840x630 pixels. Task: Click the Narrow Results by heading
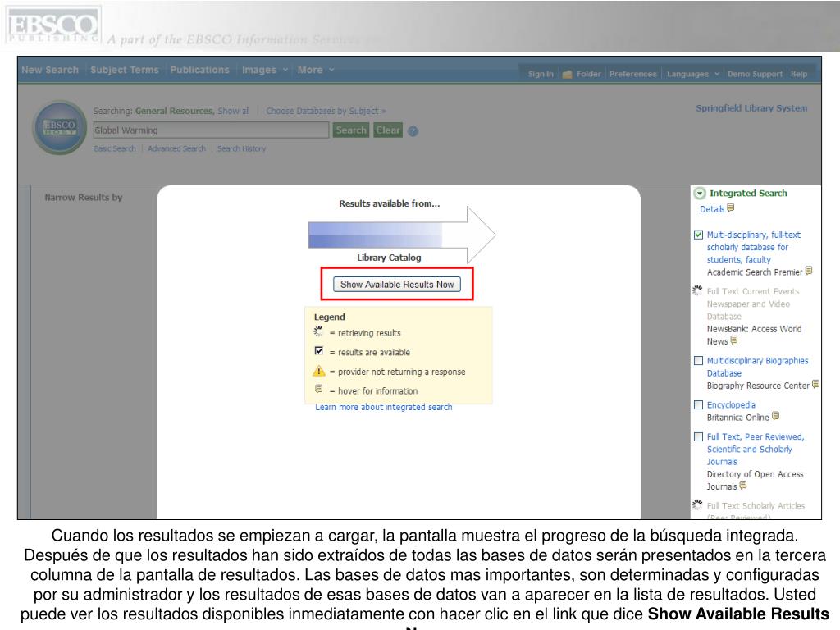[84, 198]
